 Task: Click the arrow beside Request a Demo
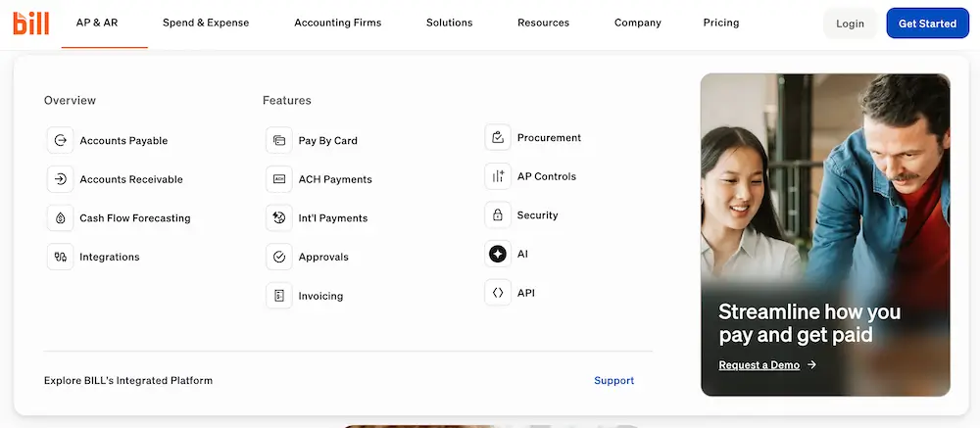(x=811, y=365)
